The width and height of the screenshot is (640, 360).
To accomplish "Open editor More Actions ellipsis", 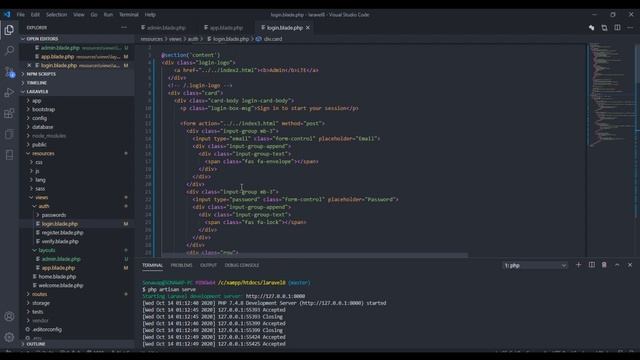I will [630, 28].
